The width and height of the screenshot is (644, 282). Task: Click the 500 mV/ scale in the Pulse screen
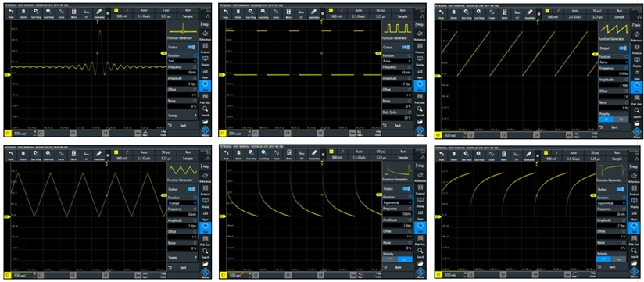point(234,134)
